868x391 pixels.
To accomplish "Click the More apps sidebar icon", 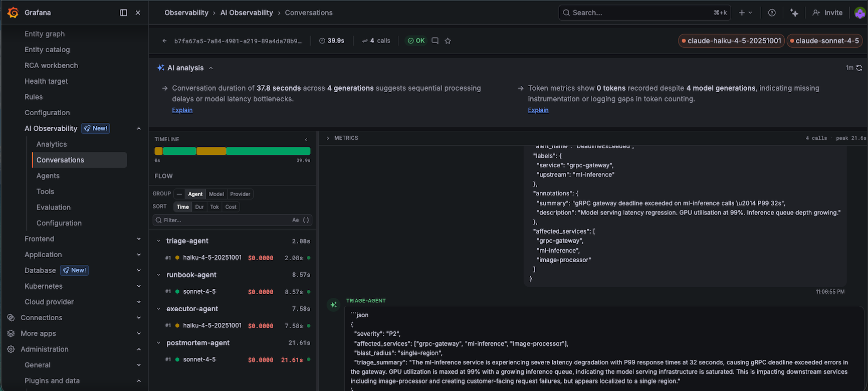I will [x=11, y=333].
